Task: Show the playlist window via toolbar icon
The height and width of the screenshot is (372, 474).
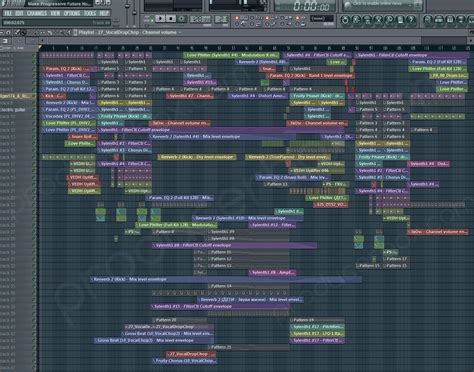Action: 428,20
